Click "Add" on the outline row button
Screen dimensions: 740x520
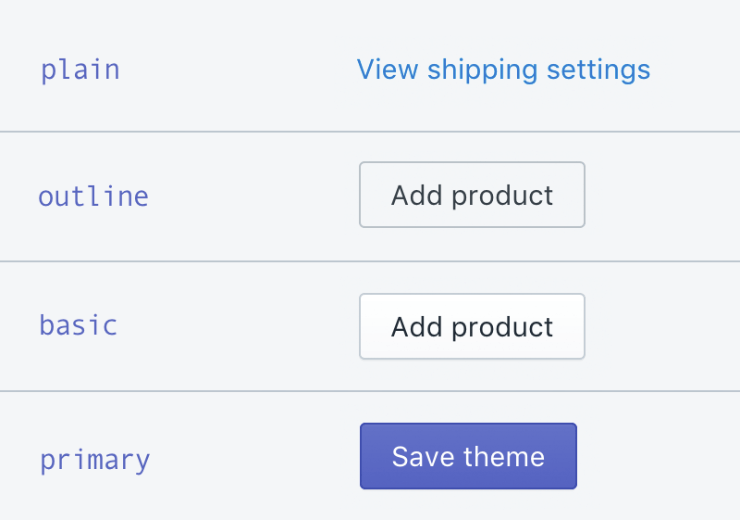click(414, 195)
